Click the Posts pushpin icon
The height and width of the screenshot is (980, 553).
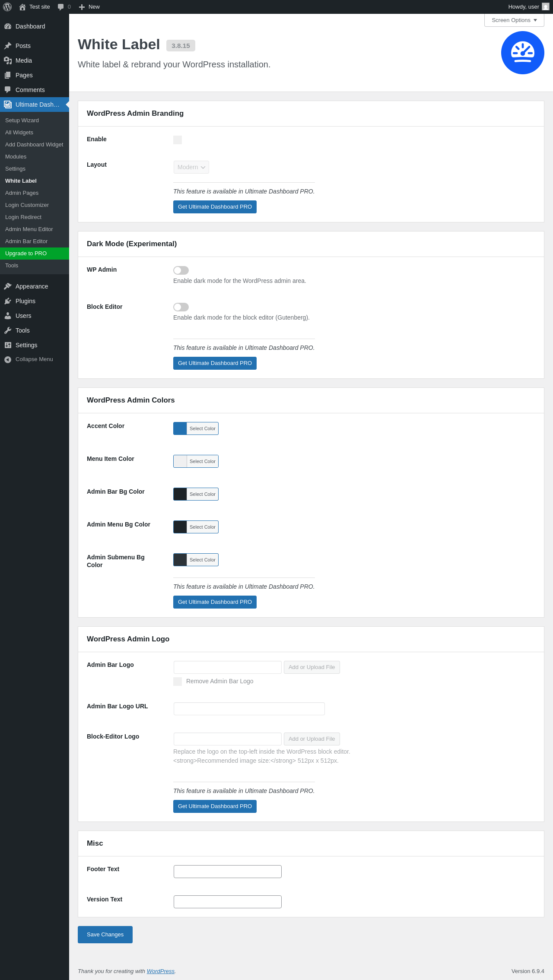[x=8, y=46]
